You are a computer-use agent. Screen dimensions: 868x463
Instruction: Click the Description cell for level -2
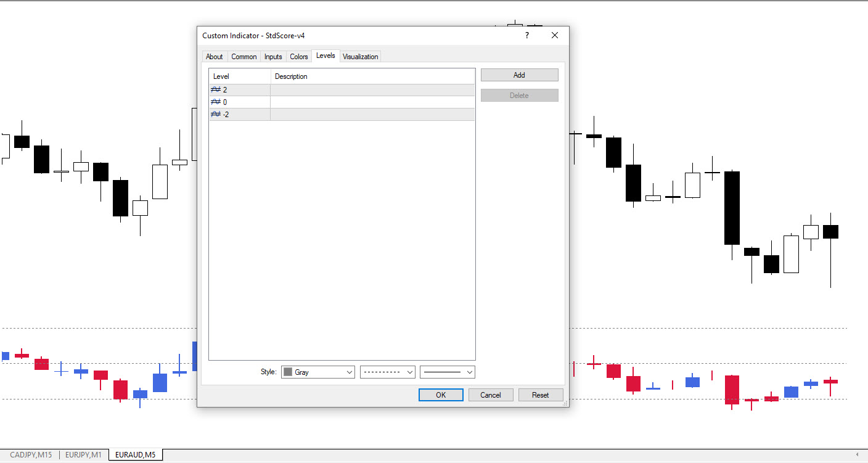[373, 115]
